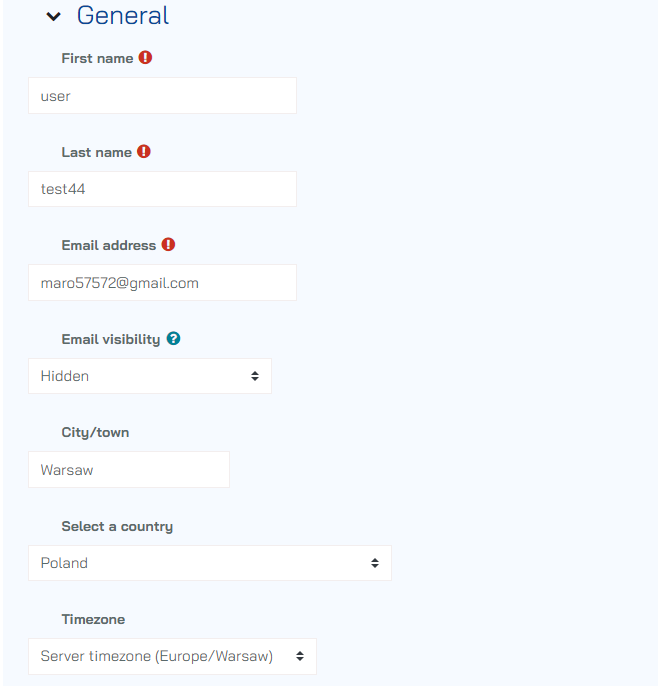Open the country dropdown showing Poland
Screen dimensions: 658x686
[210, 563]
